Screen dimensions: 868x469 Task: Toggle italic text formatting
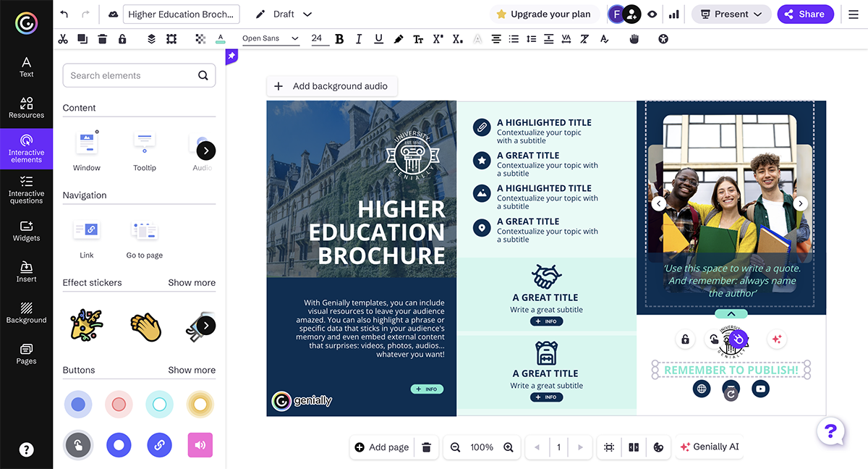click(359, 39)
